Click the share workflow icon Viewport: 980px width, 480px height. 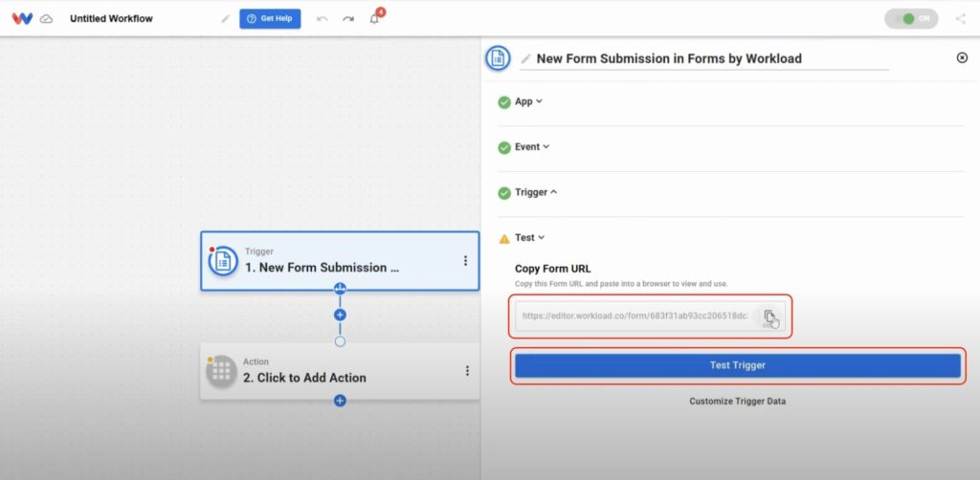(x=961, y=19)
